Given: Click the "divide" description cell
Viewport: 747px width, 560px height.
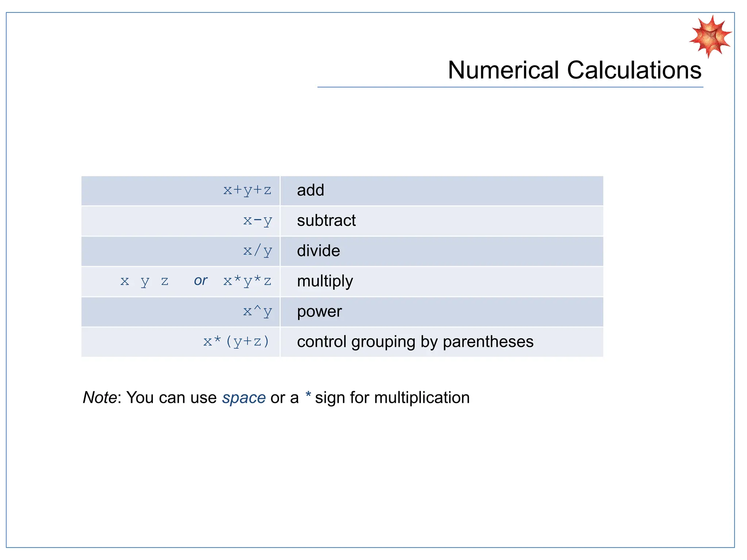Looking at the screenshot, I should click(x=318, y=251).
